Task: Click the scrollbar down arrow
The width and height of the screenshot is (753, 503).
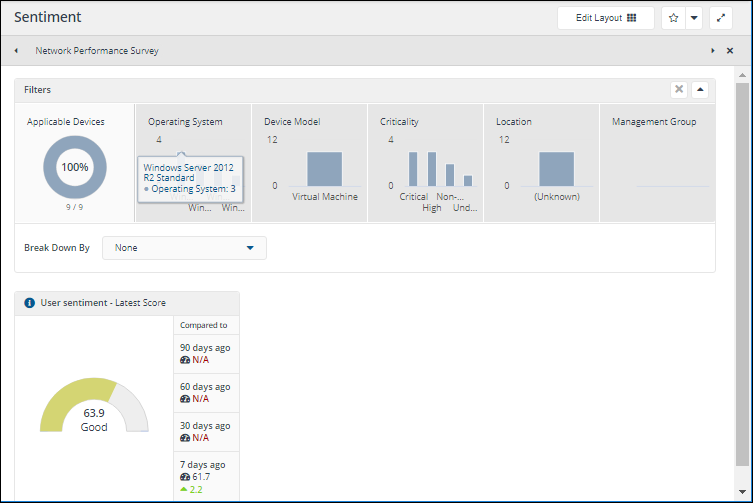Action: tap(743, 493)
